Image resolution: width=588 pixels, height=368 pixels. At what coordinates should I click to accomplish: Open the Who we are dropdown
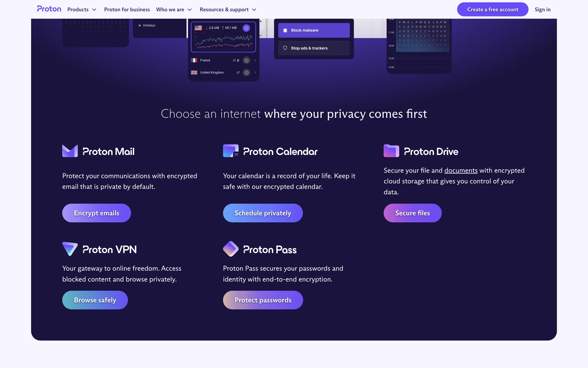(x=174, y=10)
